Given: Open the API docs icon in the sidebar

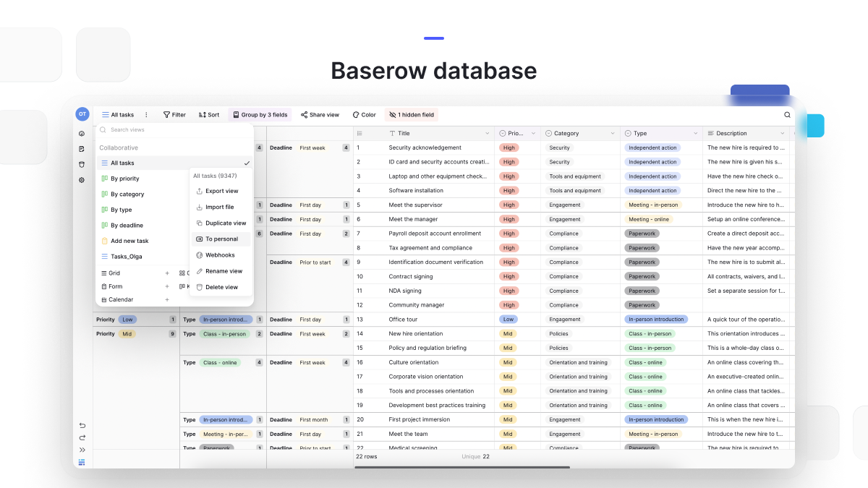Looking at the screenshot, I should tap(82, 147).
